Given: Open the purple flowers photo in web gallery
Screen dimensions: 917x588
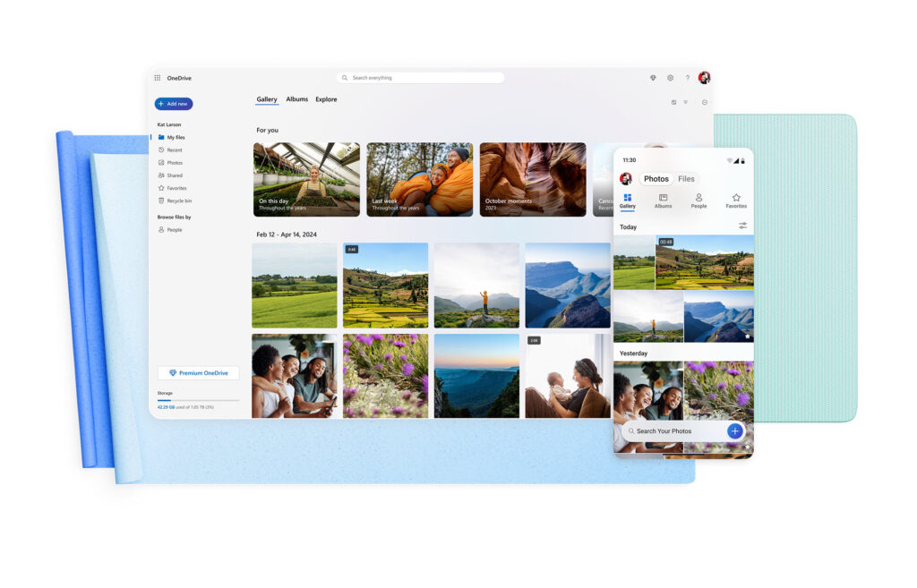Looking at the screenshot, I should click(x=385, y=376).
